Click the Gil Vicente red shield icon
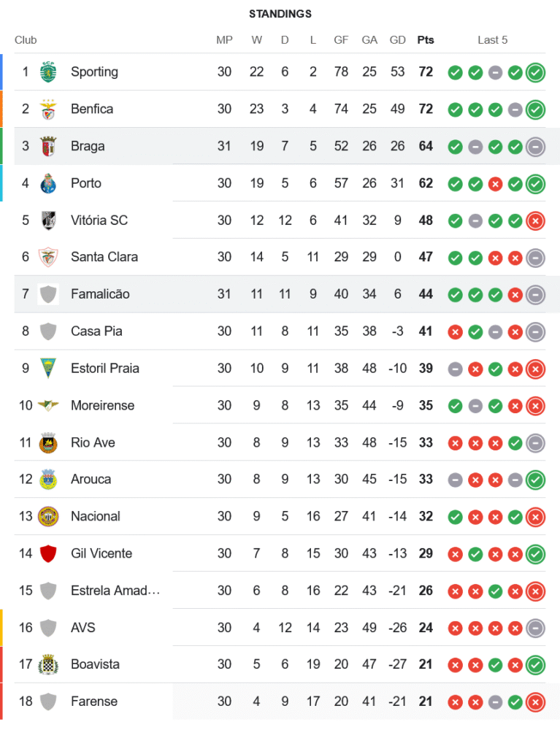The image size is (560, 730). [x=48, y=553]
